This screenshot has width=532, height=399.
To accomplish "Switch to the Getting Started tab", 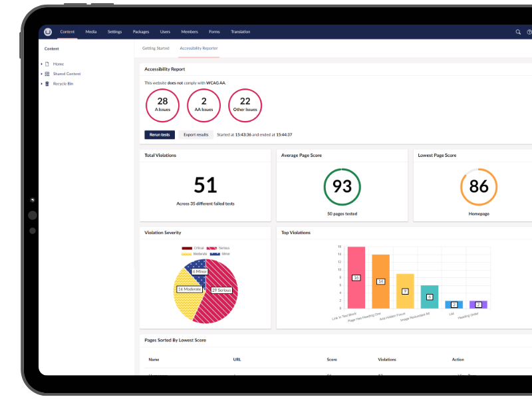I will [156, 48].
